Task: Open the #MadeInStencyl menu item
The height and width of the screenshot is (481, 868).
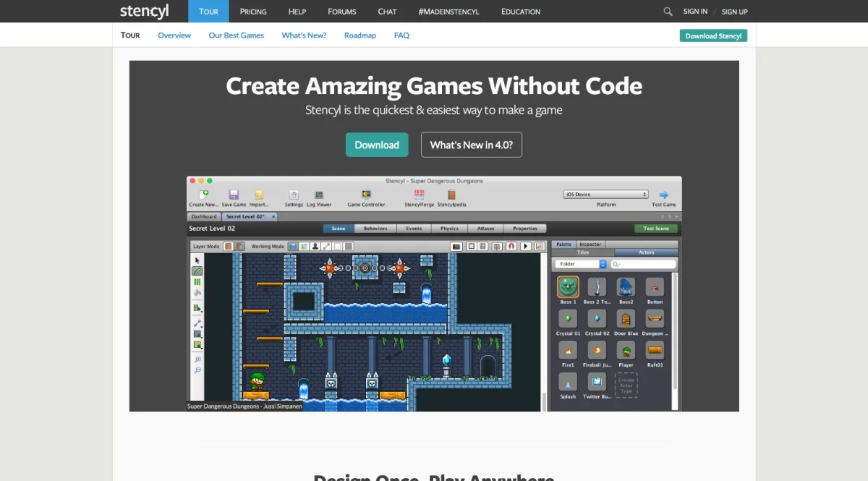Action: (448, 12)
